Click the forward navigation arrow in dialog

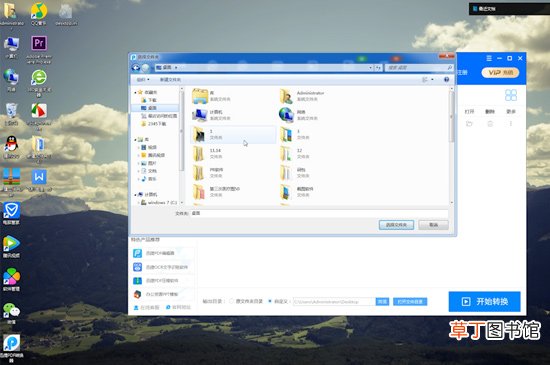(145, 68)
